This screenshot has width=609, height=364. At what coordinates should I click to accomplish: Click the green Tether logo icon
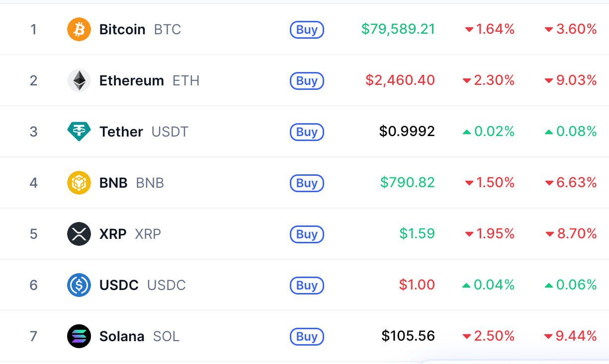click(79, 132)
